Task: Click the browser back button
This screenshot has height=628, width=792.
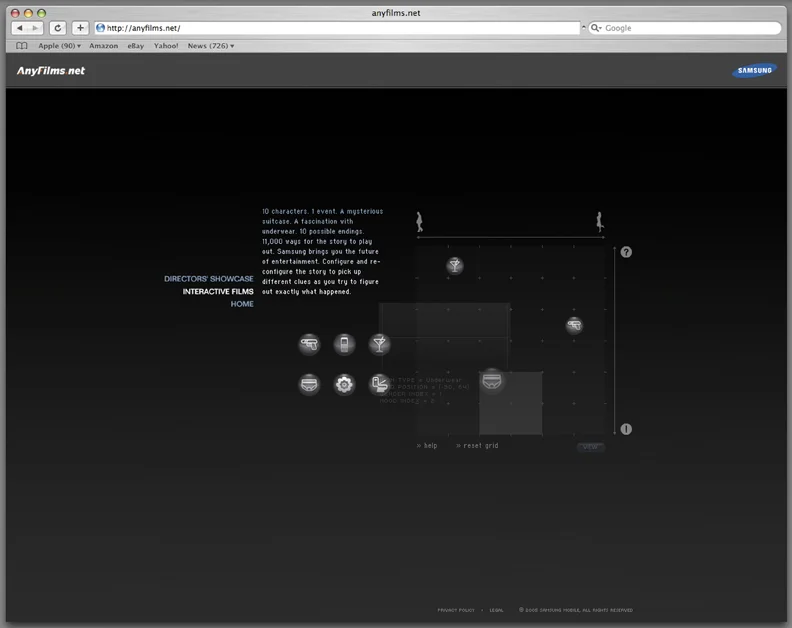Action: tap(20, 28)
